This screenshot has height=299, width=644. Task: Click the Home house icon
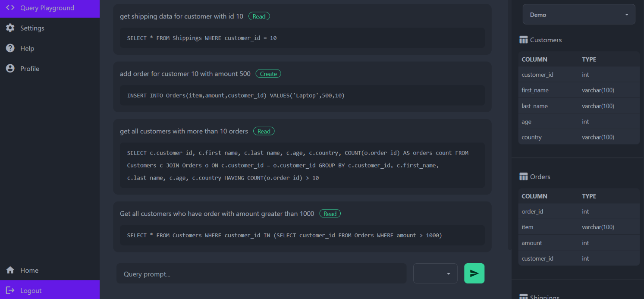pyautogui.click(x=10, y=270)
